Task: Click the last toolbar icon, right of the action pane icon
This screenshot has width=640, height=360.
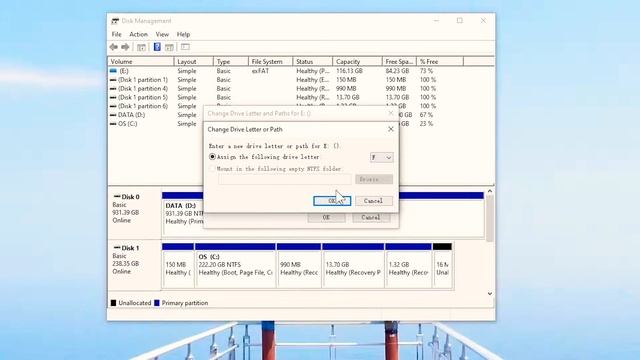Action: [x=185, y=47]
